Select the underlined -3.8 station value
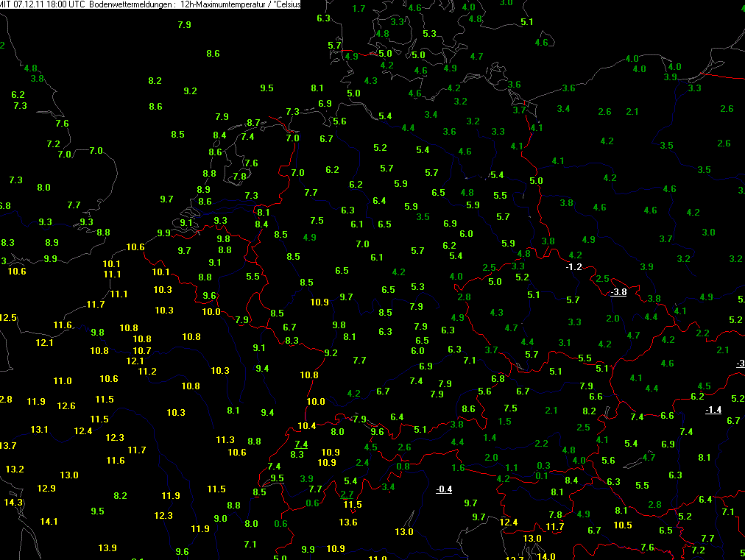The image size is (745, 560). (x=618, y=292)
